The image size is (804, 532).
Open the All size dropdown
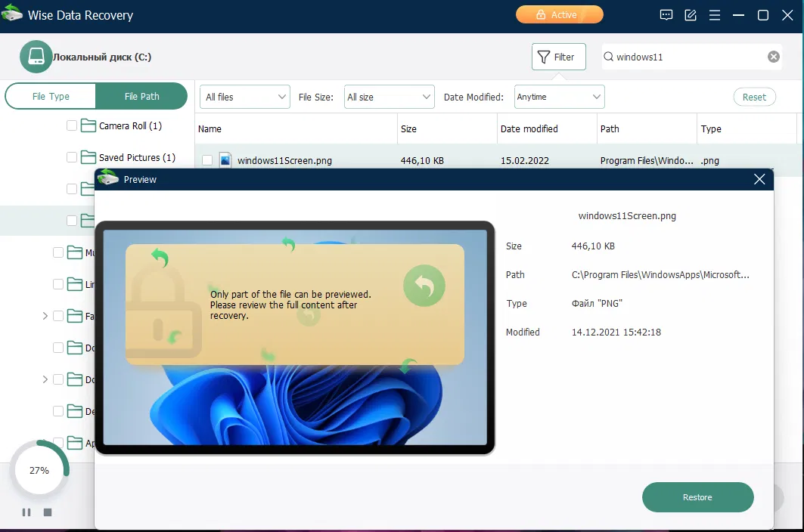click(x=390, y=97)
